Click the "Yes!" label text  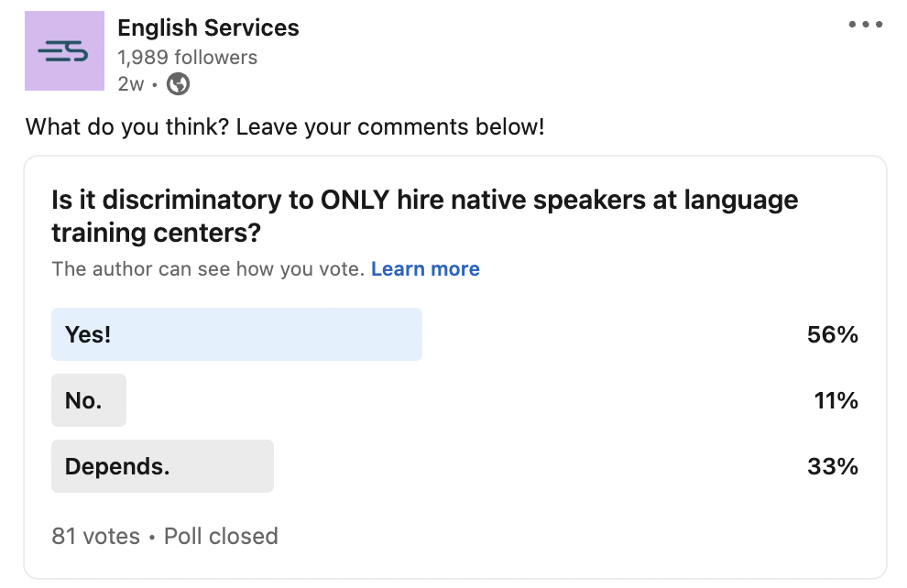[88, 334]
